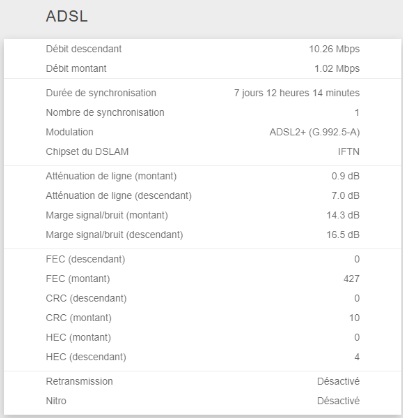Select the Débit descendant label
Viewport: 403px width, 418px height.
coord(84,49)
